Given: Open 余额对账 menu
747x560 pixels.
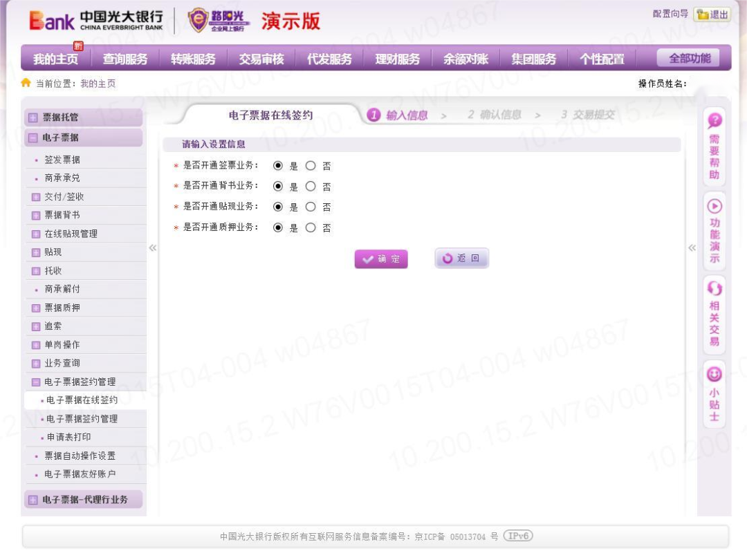Looking at the screenshot, I should [465, 59].
